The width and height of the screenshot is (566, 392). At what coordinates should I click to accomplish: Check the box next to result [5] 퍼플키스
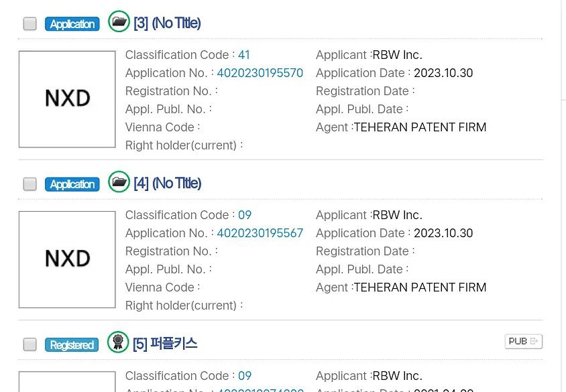pyautogui.click(x=30, y=344)
